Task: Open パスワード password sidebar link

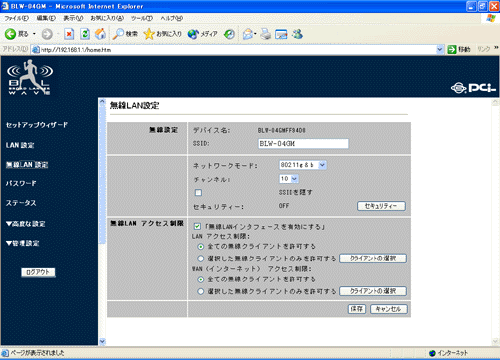Action: click(21, 183)
